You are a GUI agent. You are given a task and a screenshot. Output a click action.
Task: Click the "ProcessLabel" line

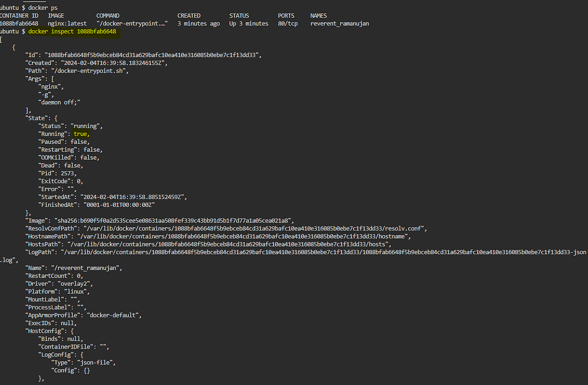click(56, 307)
